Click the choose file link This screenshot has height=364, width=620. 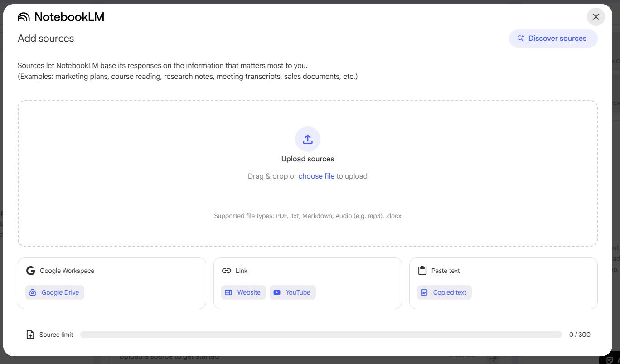point(316,176)
